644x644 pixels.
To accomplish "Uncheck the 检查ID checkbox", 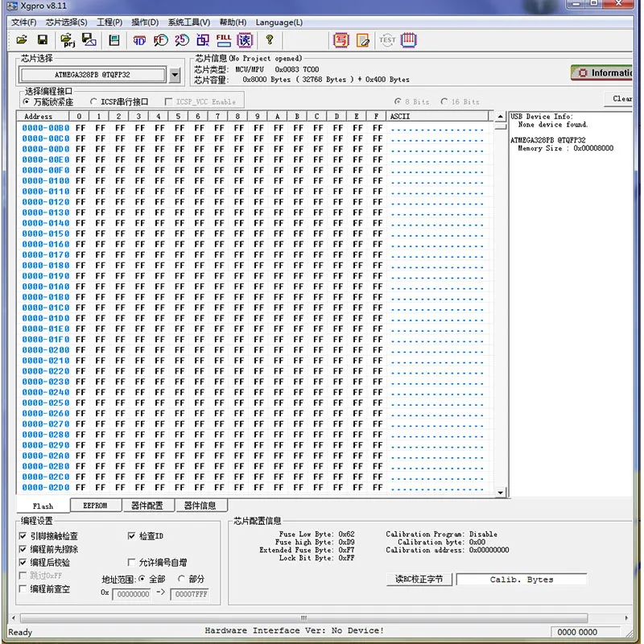I will [132, 536].
